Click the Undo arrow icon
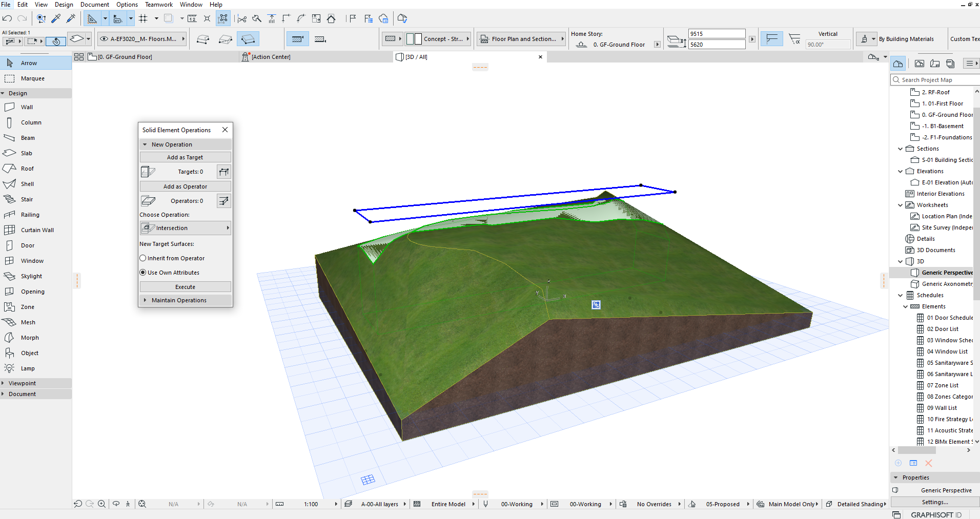 tap(7, 18)
